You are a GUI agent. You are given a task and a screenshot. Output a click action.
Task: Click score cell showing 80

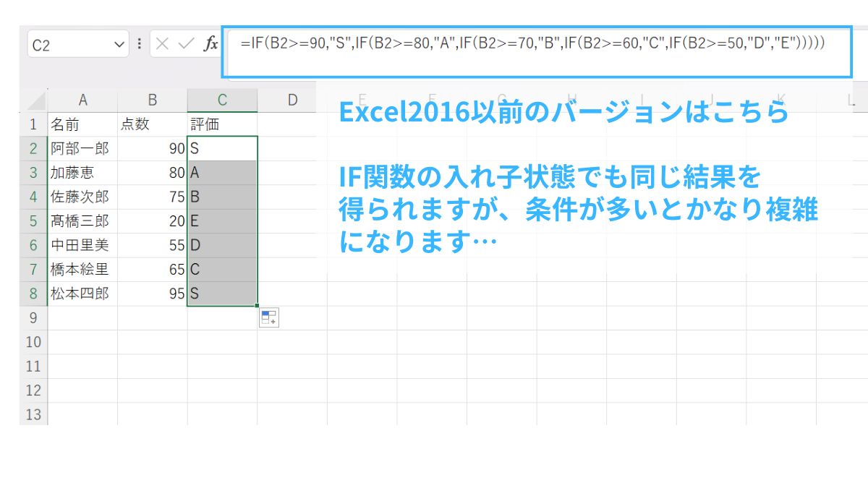pos(153,173)
